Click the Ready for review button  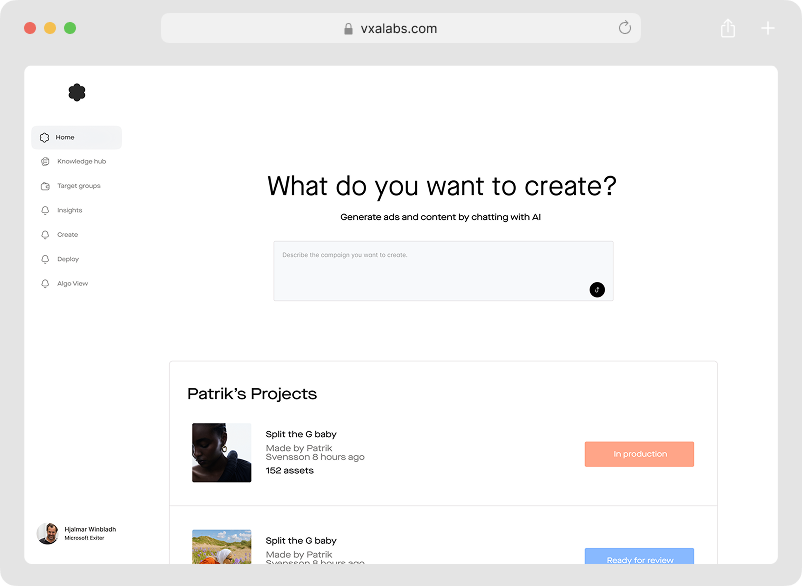pyautogui.click(x=639, y=556)
